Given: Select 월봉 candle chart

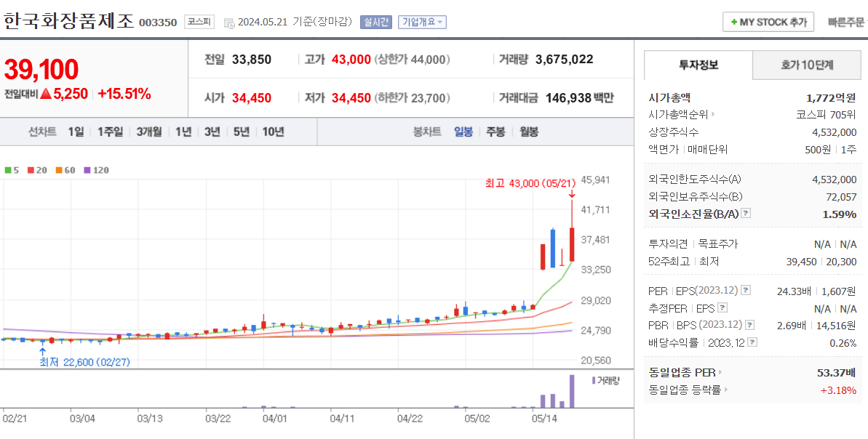Looking at the screenshot, I should [529, 132].
